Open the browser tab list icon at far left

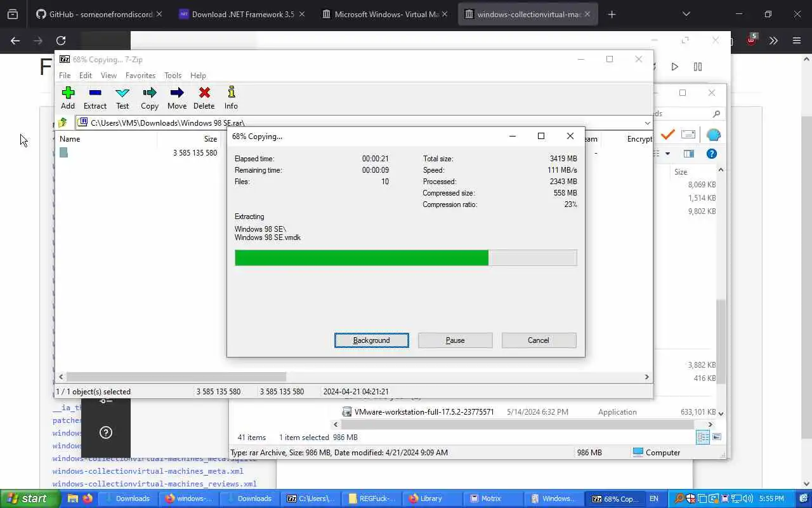coord(13,14)
